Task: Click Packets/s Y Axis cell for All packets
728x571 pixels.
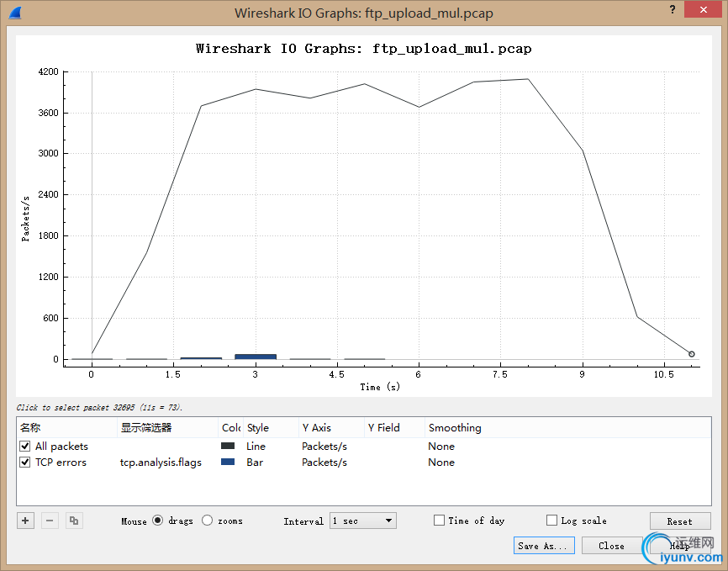Action: 324,447
